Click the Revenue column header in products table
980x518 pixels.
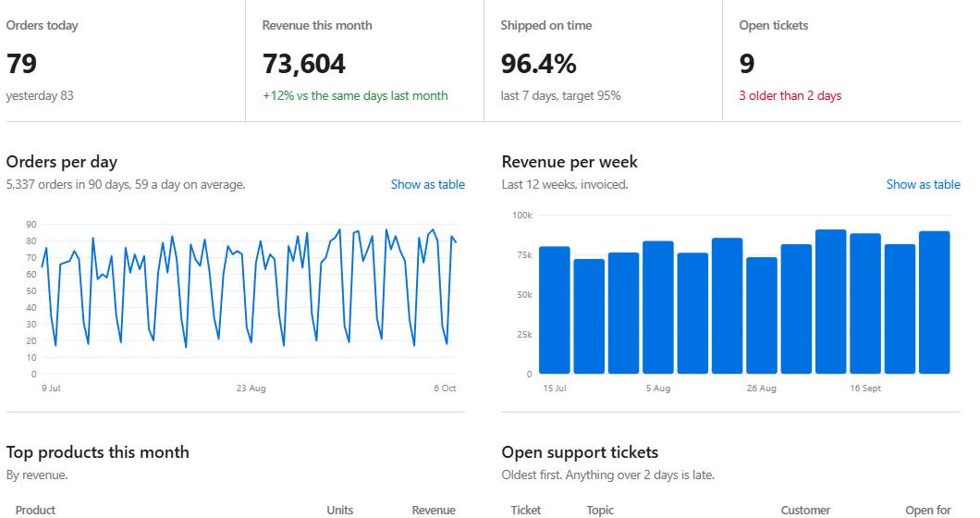(x=434, y=511)
